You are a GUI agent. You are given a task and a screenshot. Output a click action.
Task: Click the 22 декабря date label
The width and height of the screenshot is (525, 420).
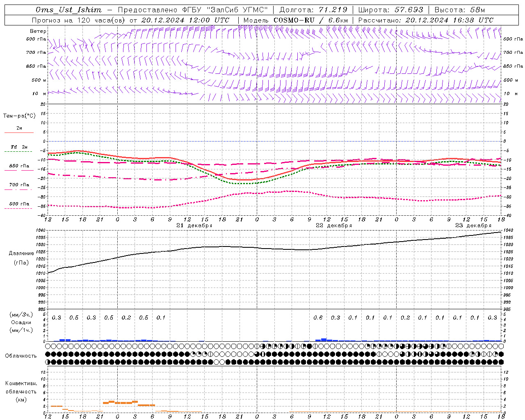pos(334,226)
